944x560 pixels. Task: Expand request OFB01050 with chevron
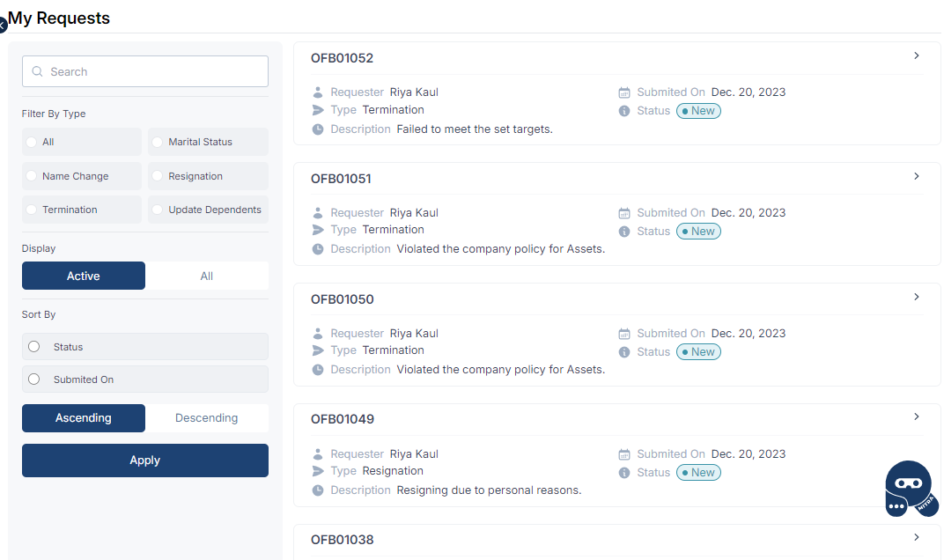(x=917, y=297)
